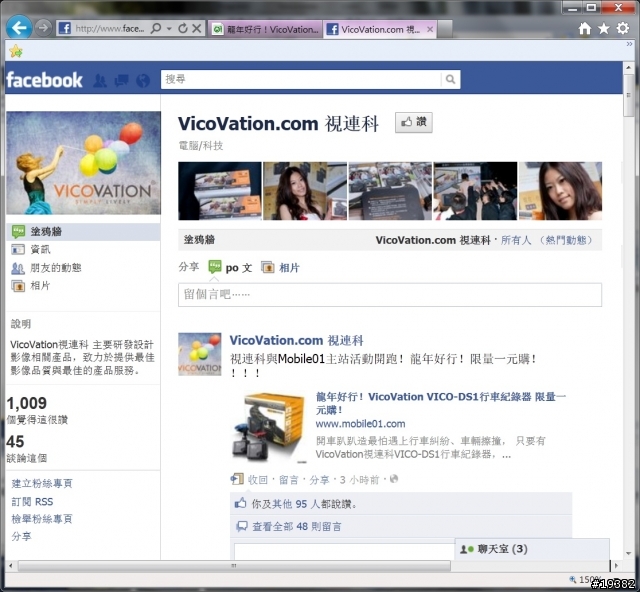640x592 pixels.
Task: Click the facebook logo
Action: pyautogui.click(x=44, y=80)
